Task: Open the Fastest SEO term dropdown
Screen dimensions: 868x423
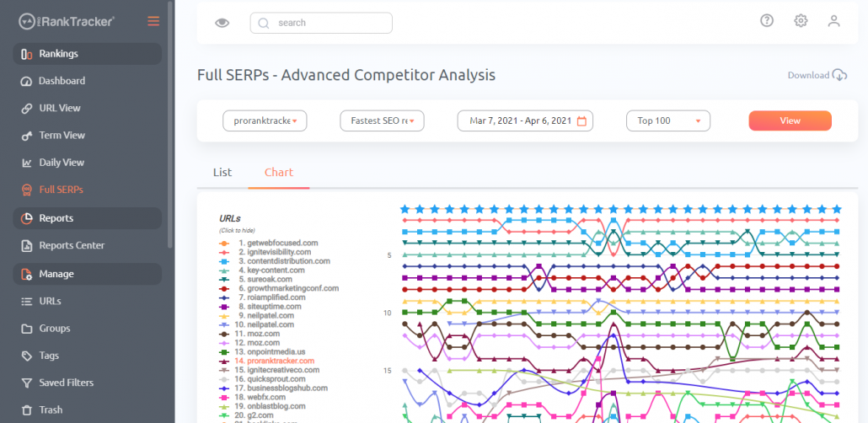Action: [382, 120]
